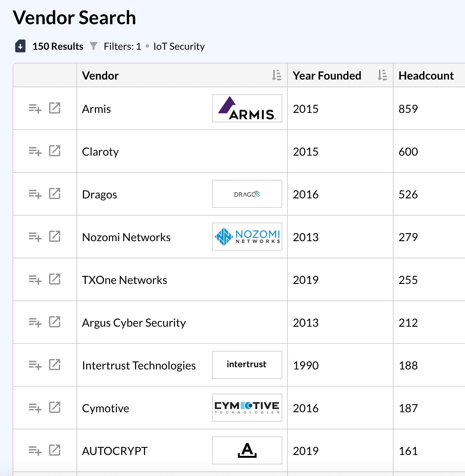This screenshot has height=476, width=465.
Task: Open Claroty external link icon
Action: click(x=55, y=151)
